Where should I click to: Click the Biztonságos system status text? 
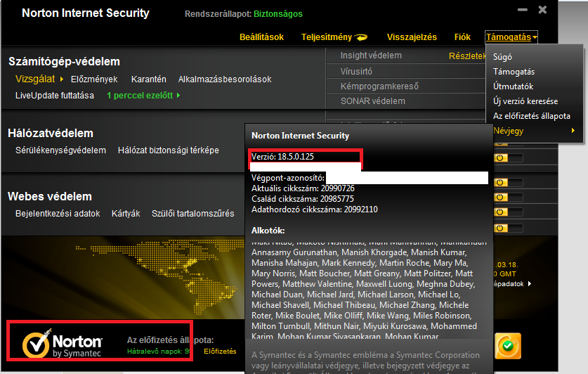[278, 14]
